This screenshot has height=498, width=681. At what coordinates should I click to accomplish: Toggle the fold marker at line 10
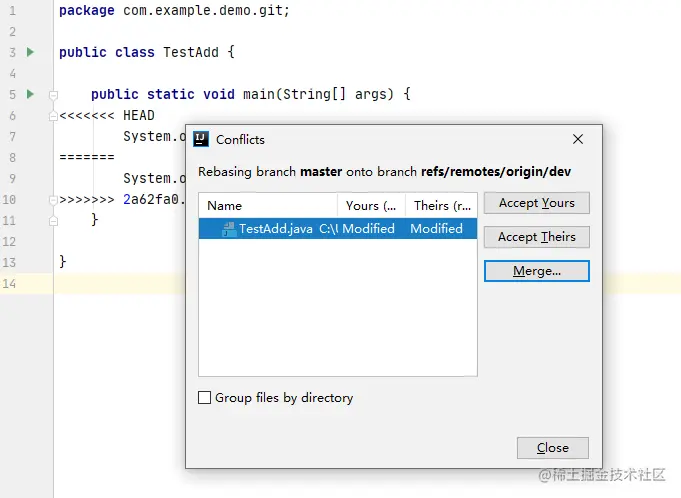[x=53, y=200]
